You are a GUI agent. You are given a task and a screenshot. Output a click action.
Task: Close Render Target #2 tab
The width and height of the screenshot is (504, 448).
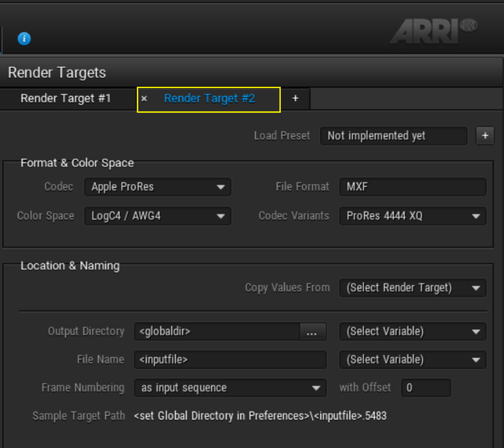[144, 99]
